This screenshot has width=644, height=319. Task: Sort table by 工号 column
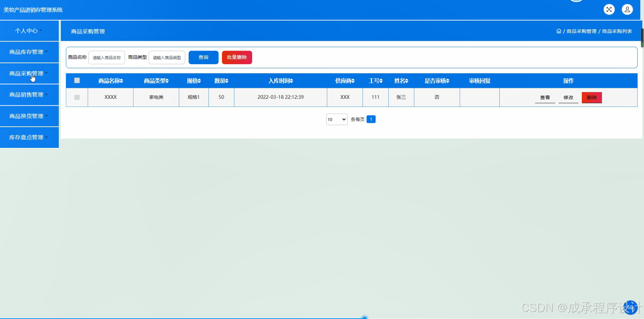point(376,81)
